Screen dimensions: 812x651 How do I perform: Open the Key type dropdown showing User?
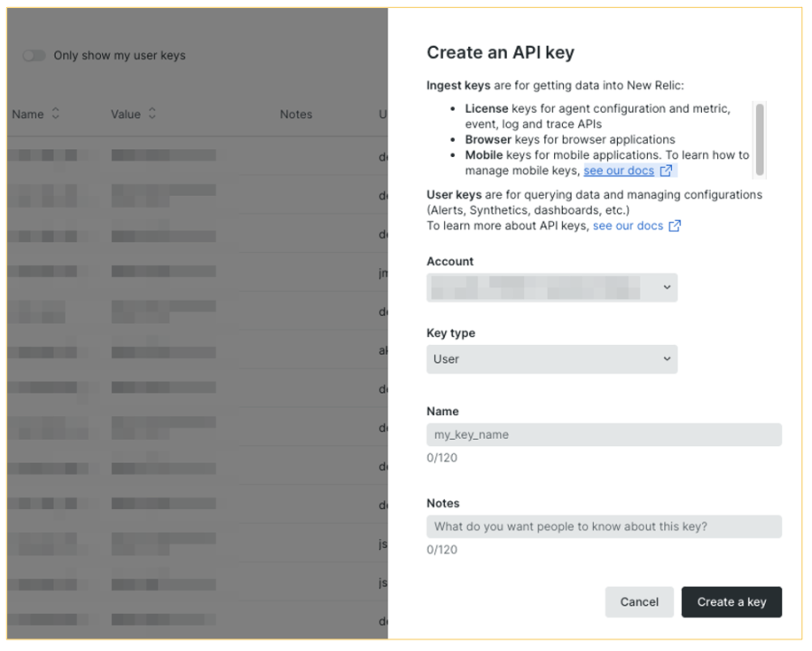pos(551,359)
